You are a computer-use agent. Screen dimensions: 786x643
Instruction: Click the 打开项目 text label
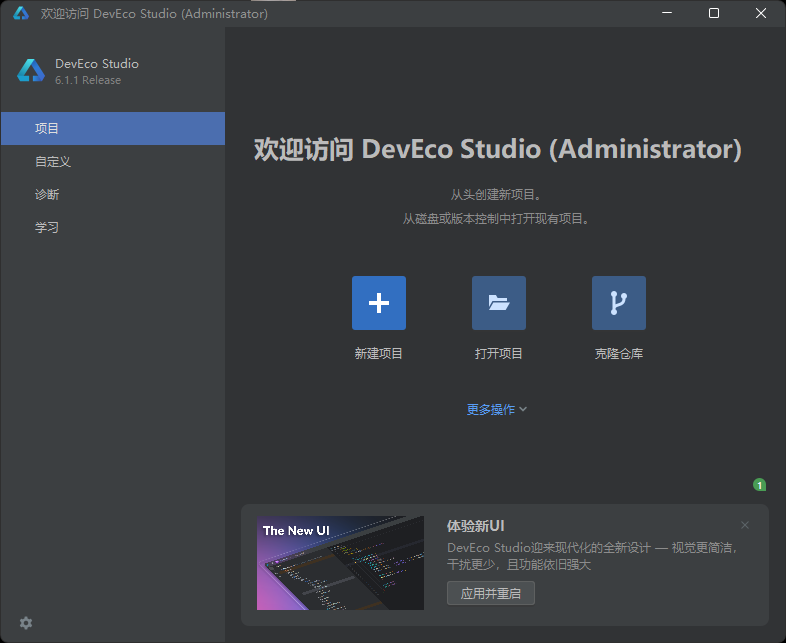(x=499, y=353)
